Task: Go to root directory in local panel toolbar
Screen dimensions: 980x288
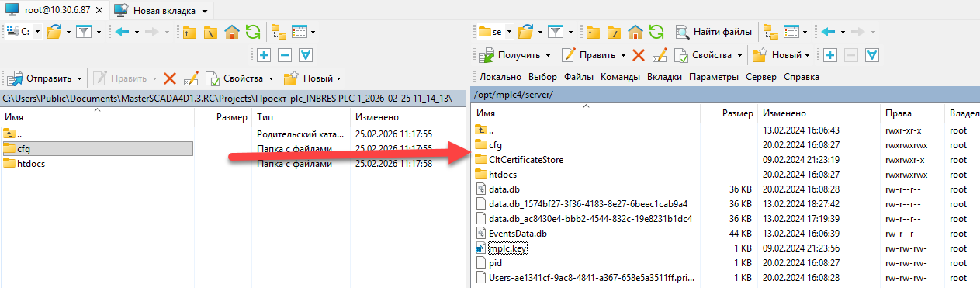Action: [x=210, y=32]
